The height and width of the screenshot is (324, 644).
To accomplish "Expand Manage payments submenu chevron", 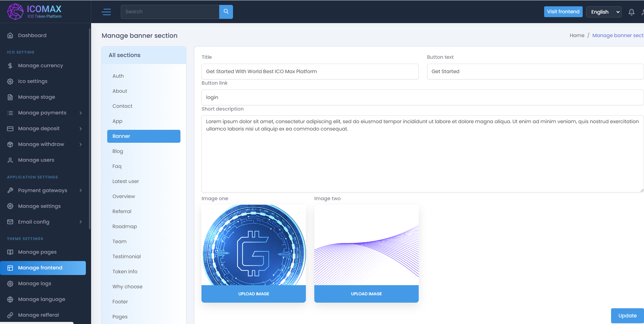I will click(81, 113).
